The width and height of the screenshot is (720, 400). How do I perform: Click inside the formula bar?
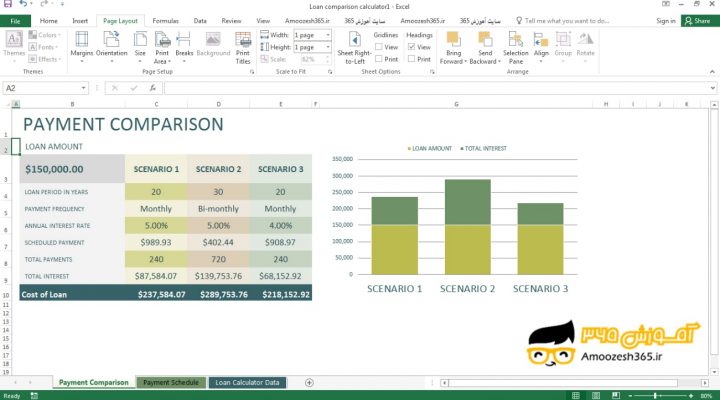436,88
